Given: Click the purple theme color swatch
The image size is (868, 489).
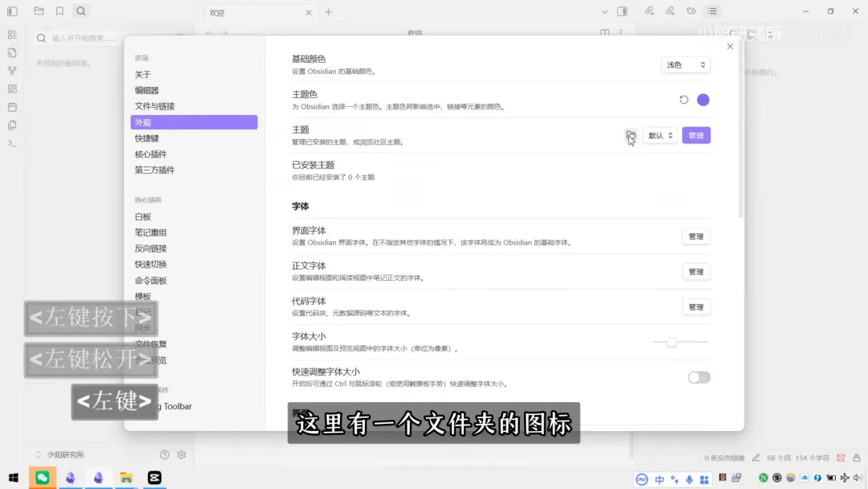Looking at the screenshot, I should 702,98.
